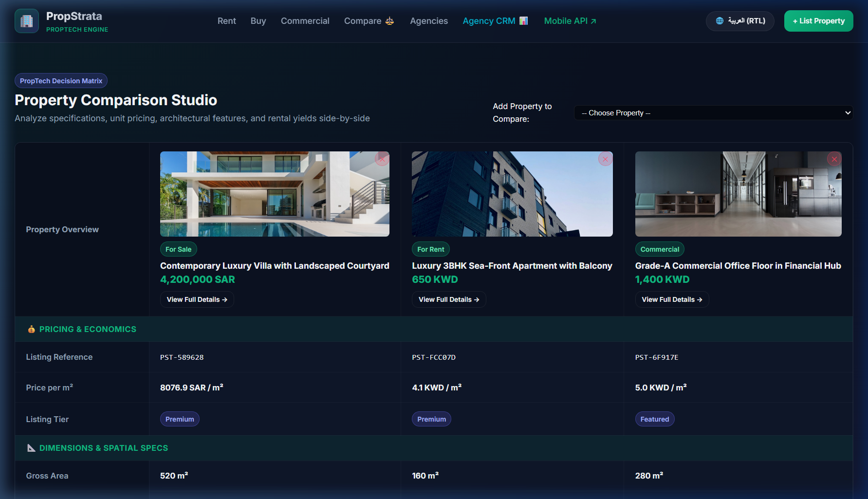Click the 1,400 KWD price

(x=662, y=279)
